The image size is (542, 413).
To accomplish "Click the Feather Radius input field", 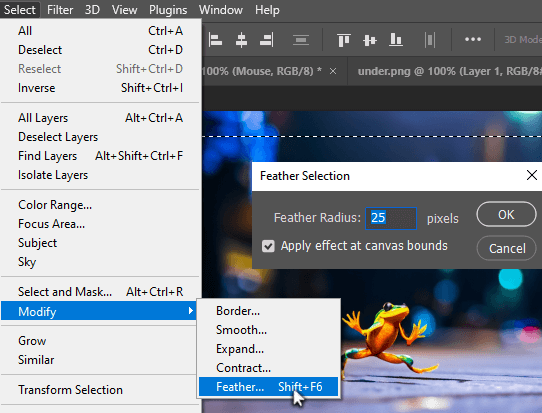I will click(391, 218).
